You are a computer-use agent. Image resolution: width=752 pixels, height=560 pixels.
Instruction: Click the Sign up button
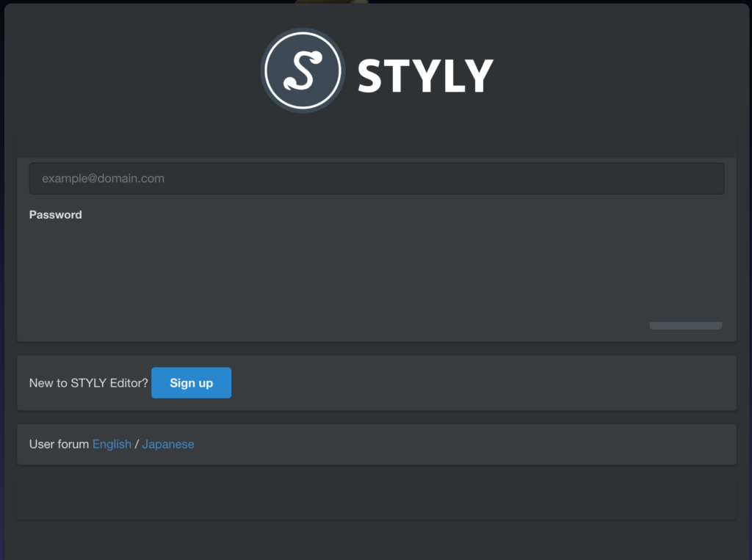pyautogui.click(x=192, y=382)
